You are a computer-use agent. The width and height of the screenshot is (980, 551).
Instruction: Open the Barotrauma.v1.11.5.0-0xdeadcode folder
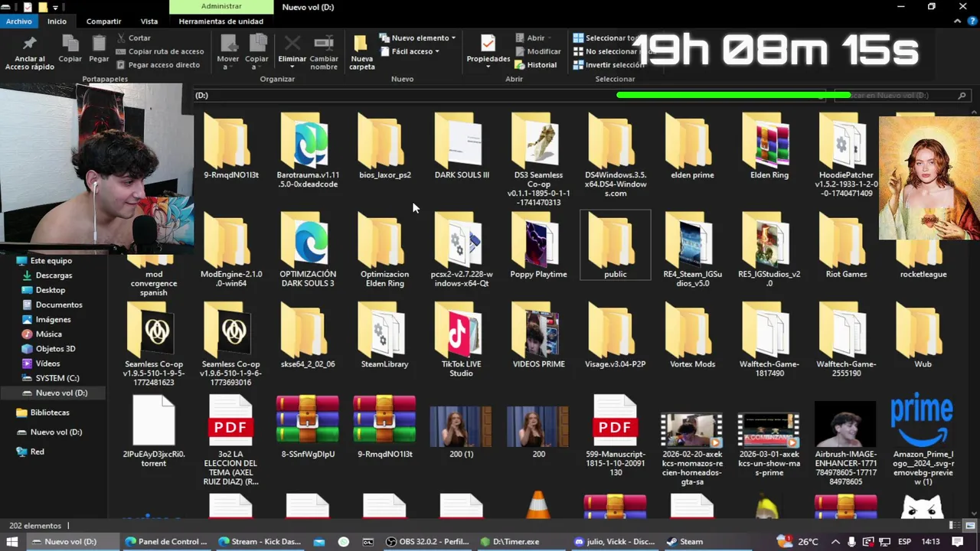point(308,151)
